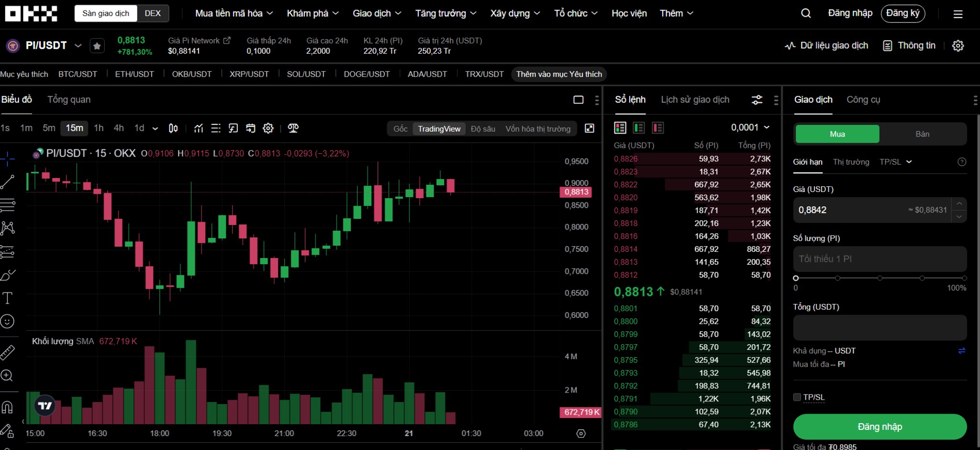Click green Đăng nhập button in trade panel
This screenshot has height=450, width=980.
pyautogui.click(x=880, y=427)
